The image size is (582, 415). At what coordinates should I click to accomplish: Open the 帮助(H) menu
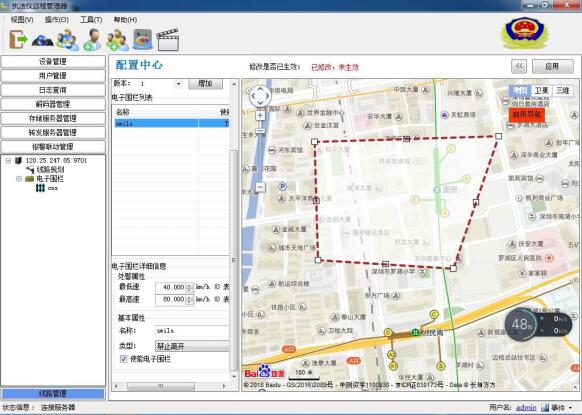click(125, 20)
